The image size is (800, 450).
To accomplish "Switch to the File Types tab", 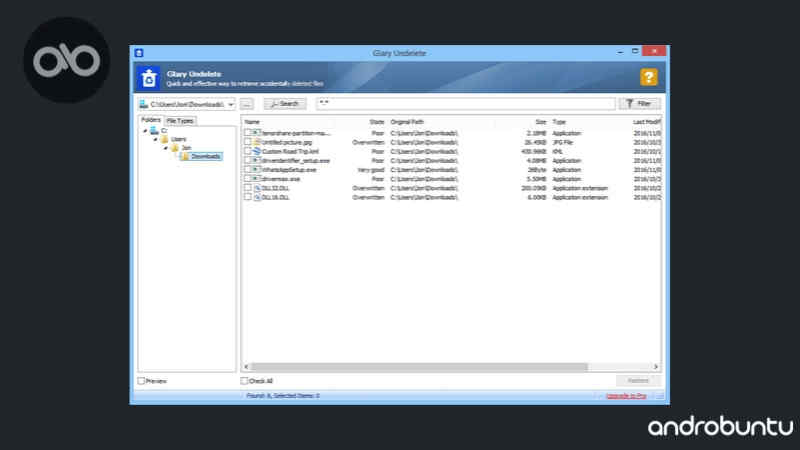I will tap(180, 121).
